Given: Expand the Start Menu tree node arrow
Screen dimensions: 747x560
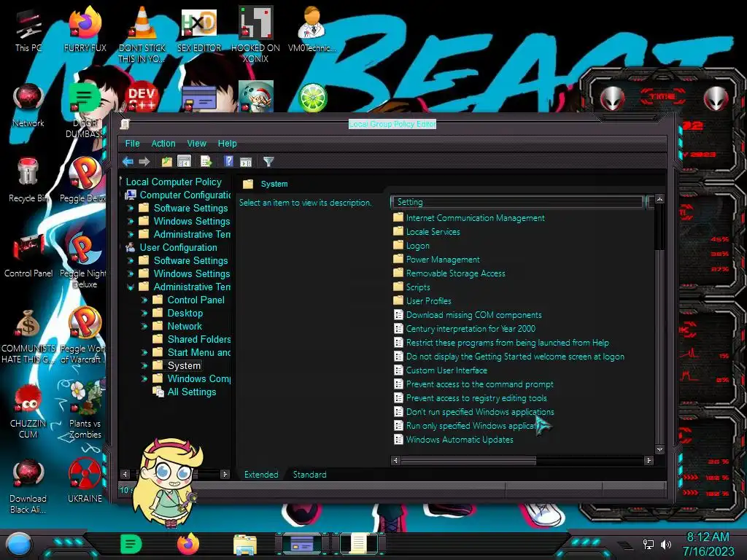Looking at the screenshot, I should (144, 352).
